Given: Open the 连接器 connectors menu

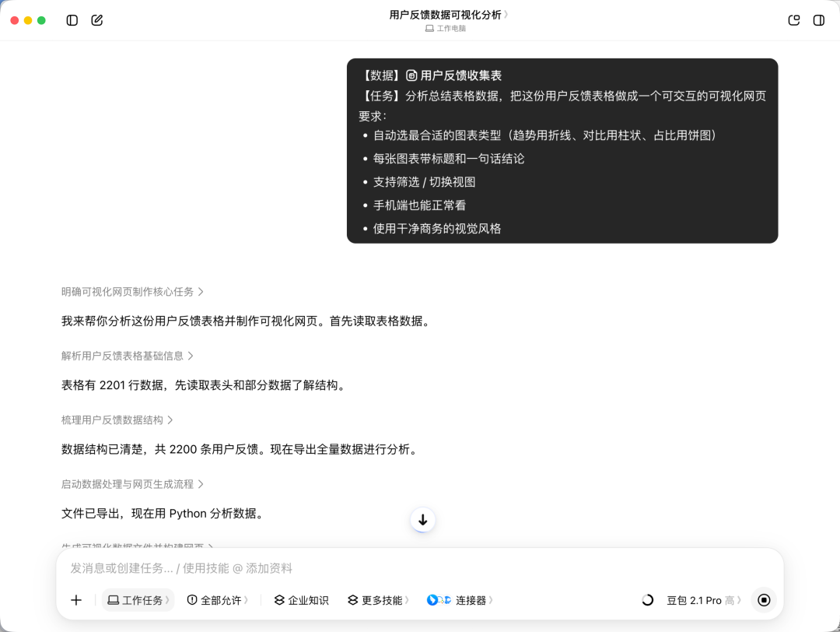Looking at the screenshot, I should [460, 600].
